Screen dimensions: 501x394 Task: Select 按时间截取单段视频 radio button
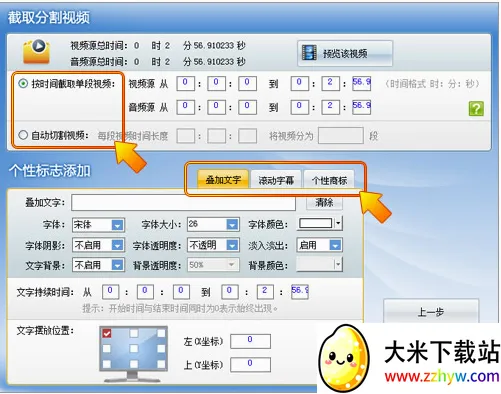23,83
